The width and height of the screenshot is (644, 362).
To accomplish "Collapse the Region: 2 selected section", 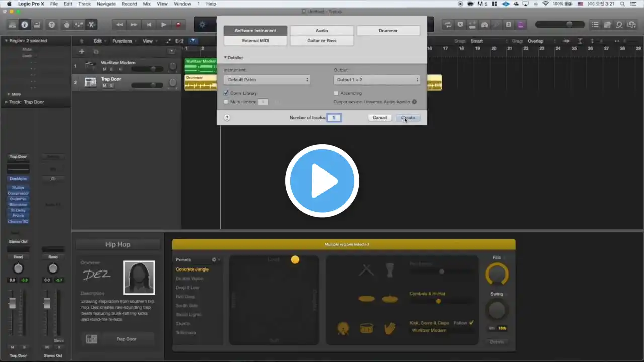I will pyautogui.click(x=7, y=41).
